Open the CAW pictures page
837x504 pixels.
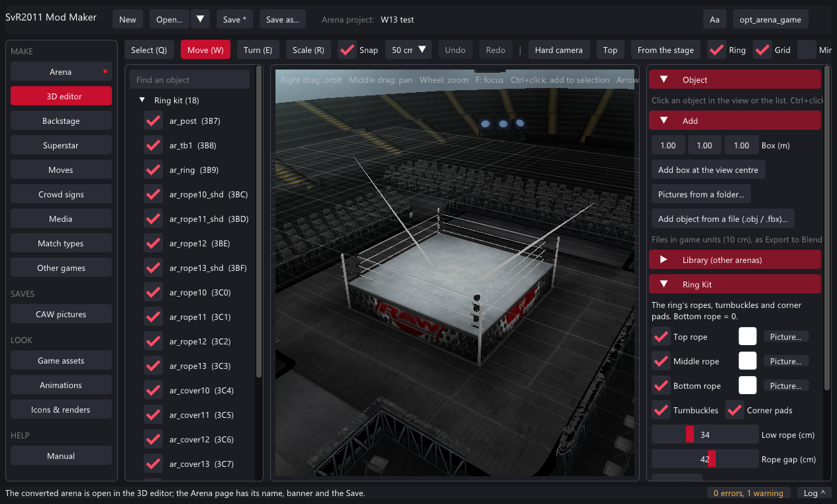pyautogui.click(x=61, y=314)
